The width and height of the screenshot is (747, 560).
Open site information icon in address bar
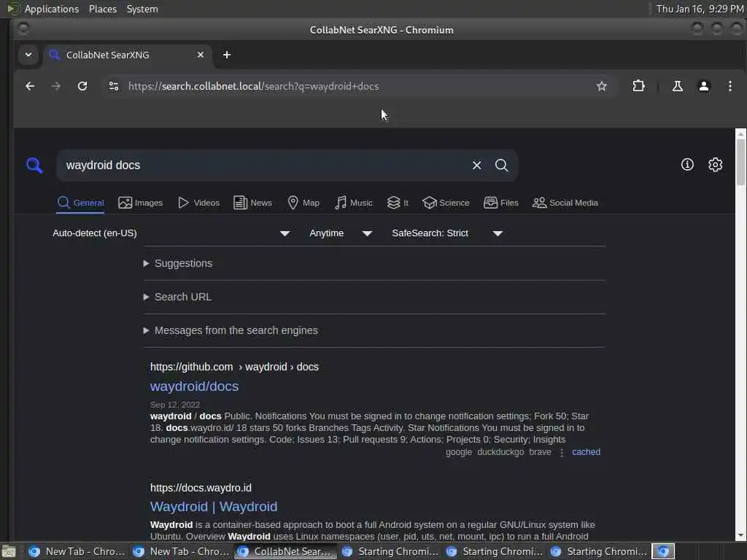(113, 86)
